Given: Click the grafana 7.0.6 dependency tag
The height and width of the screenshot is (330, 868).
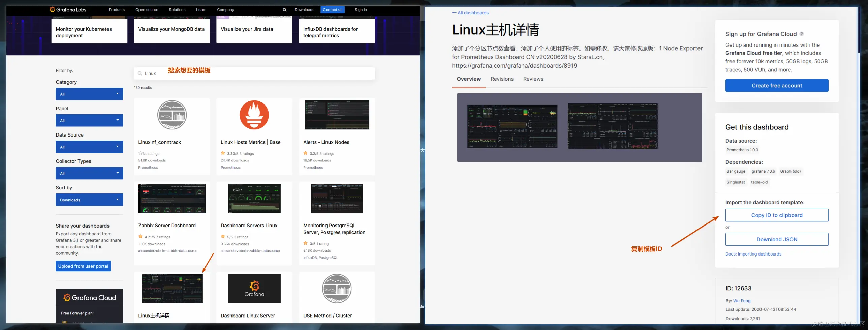Looking at the screenshot, I should [763, 171].
